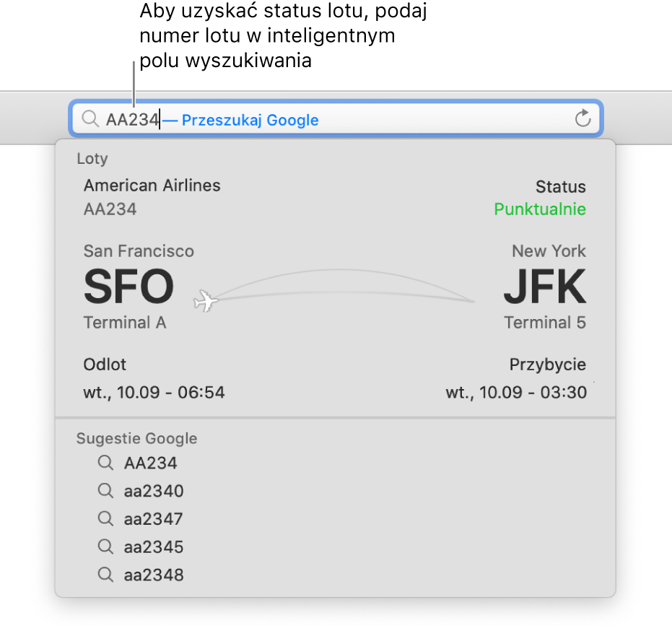Image resolution: width=672 pixels, height=641 pixels.
Task: Click the airplane icon on flight path
Action: point(206,301)
